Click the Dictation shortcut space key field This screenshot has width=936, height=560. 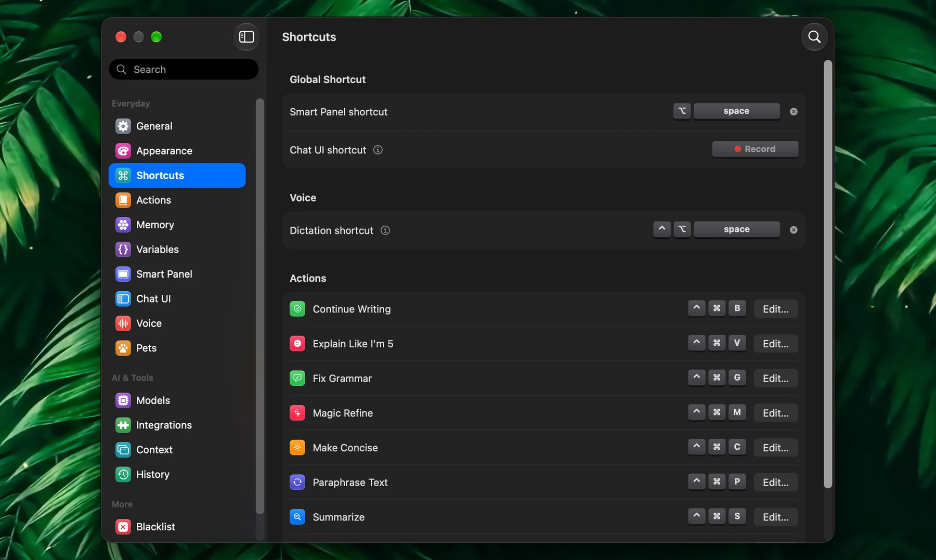pyautogui.click(x=736, y=229)
